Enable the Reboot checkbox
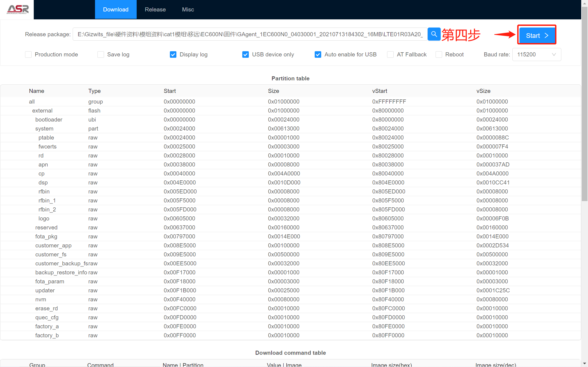 tap(437, 54)
